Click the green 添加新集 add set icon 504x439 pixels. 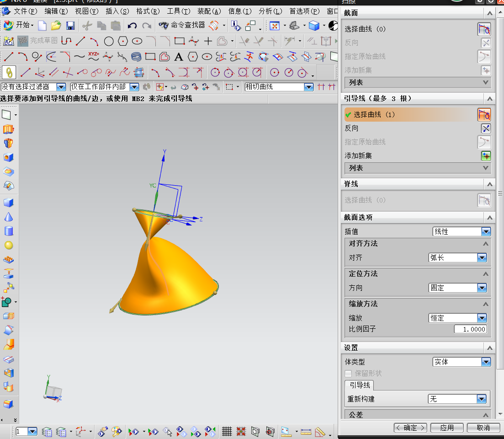(485, 156)
